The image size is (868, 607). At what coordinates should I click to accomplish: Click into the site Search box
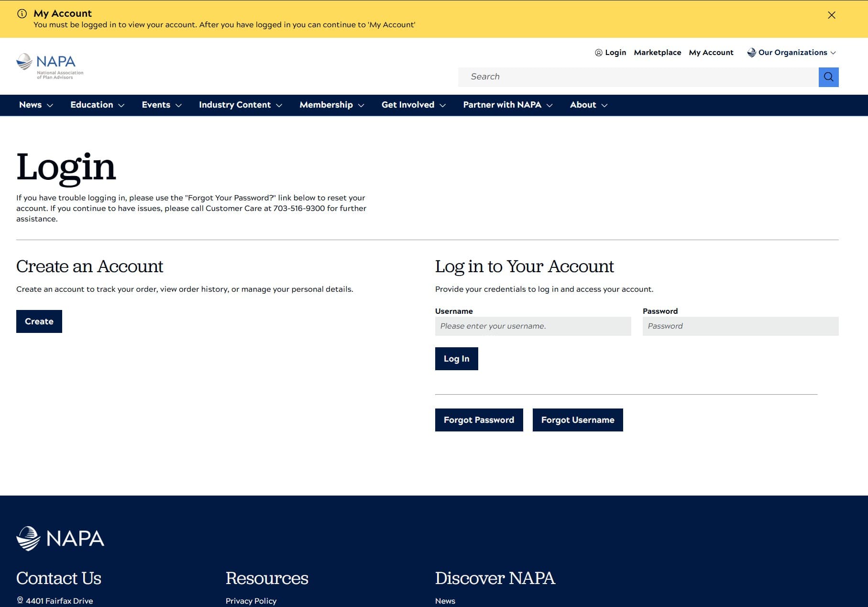[x=638, y=77]
